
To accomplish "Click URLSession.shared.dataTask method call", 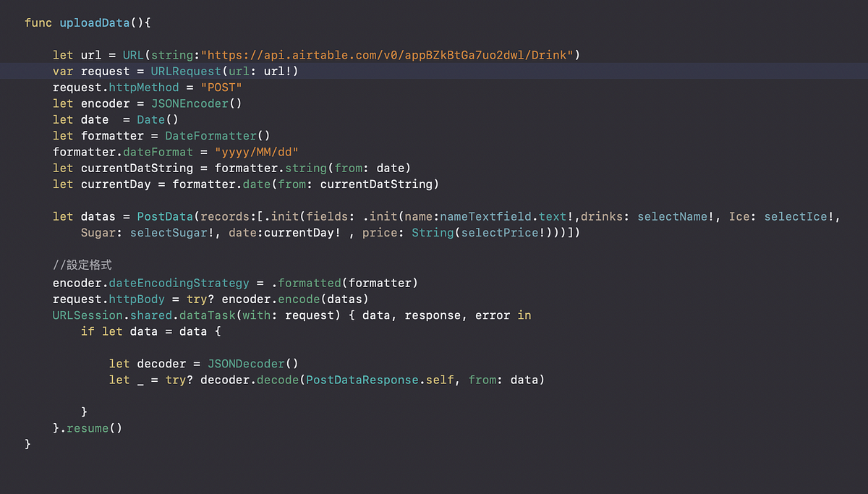I will tap(145, 315).
